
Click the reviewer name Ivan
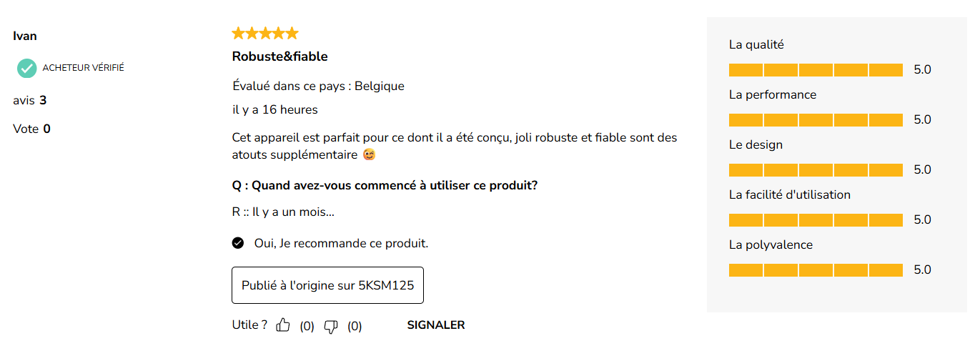tap(25, 36)
